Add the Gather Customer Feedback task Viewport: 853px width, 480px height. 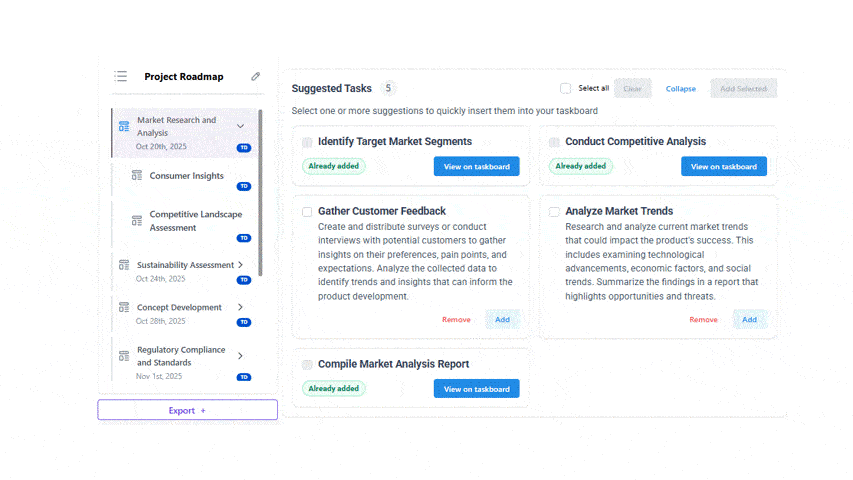(502, 319)
